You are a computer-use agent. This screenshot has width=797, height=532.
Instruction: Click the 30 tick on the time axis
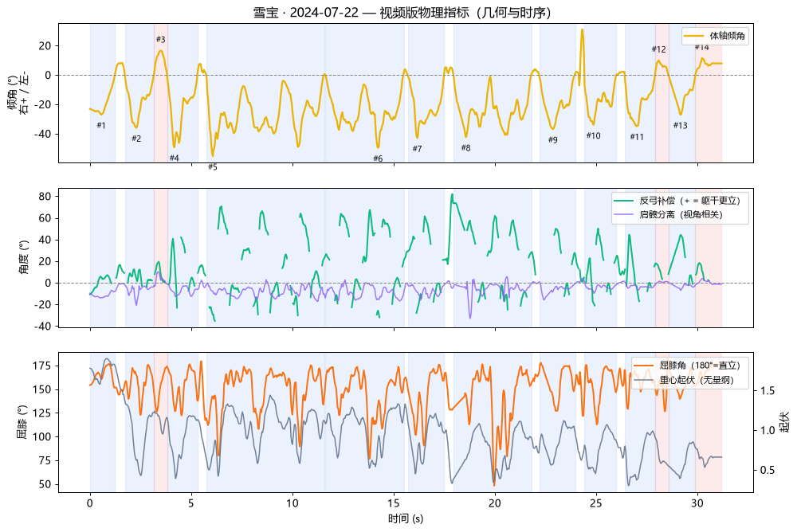[697, 503]
